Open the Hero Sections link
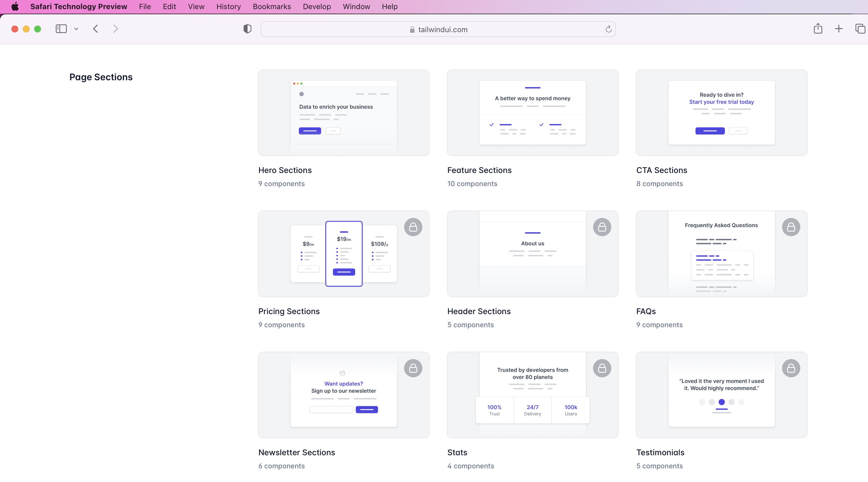 point(285,170)
